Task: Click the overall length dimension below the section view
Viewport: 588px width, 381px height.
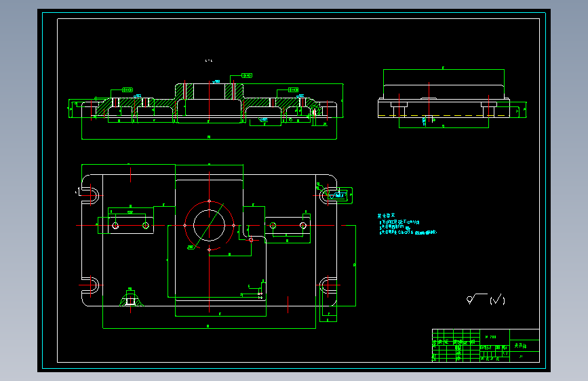Action: [x=209, y=138]
